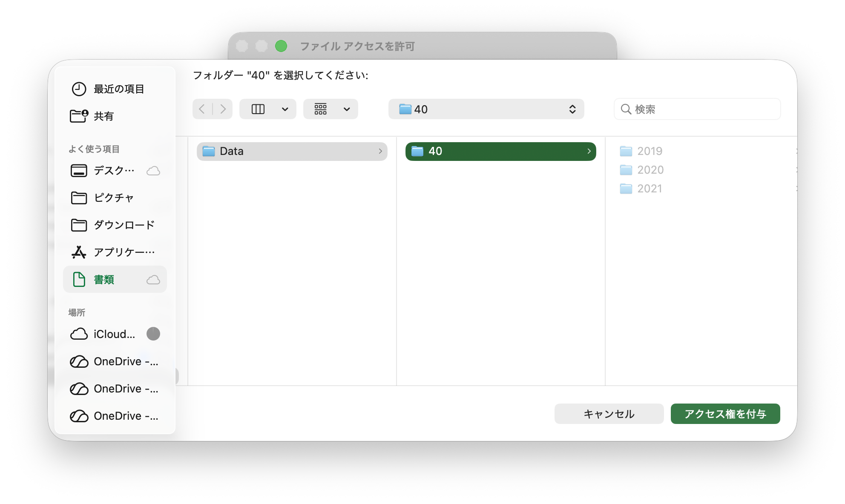Viewport: 845px width, 504px height.
Task: Select 共有 shared folder in sidebar
Action: (103, 116)
